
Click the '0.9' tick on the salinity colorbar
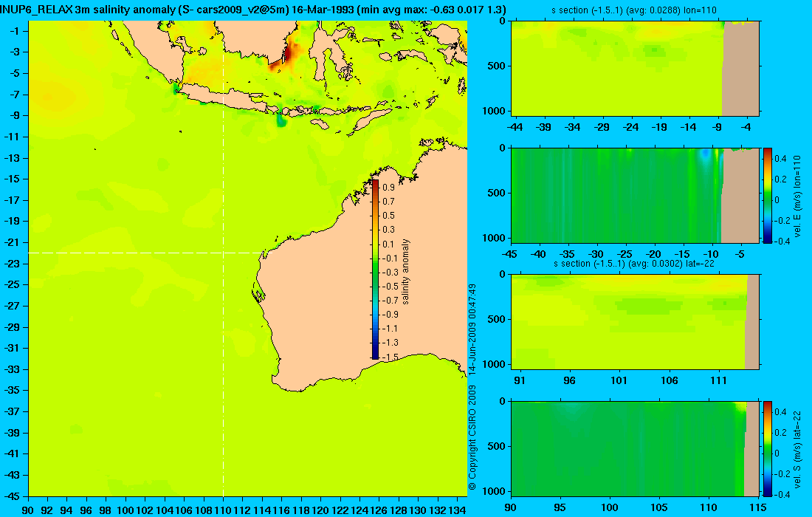388,187
